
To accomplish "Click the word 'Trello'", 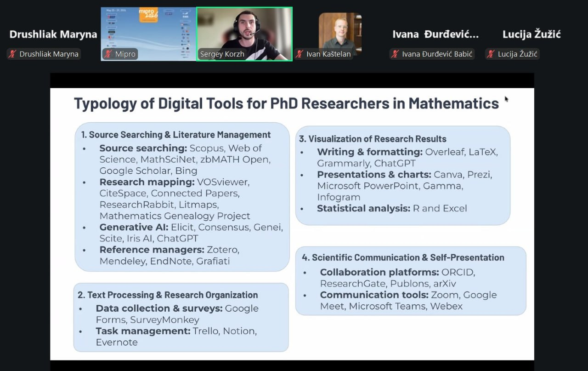I will coord(206,331).
